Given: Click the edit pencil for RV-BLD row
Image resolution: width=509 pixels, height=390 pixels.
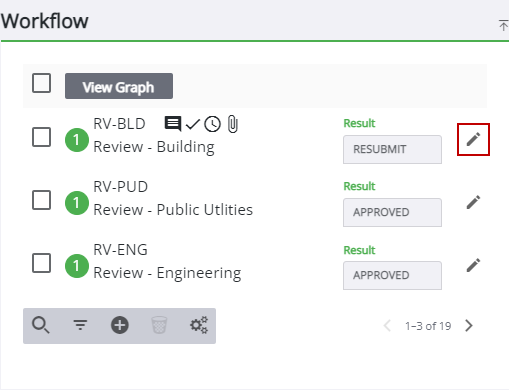Looking at the screenshot, I should point(473,139).
